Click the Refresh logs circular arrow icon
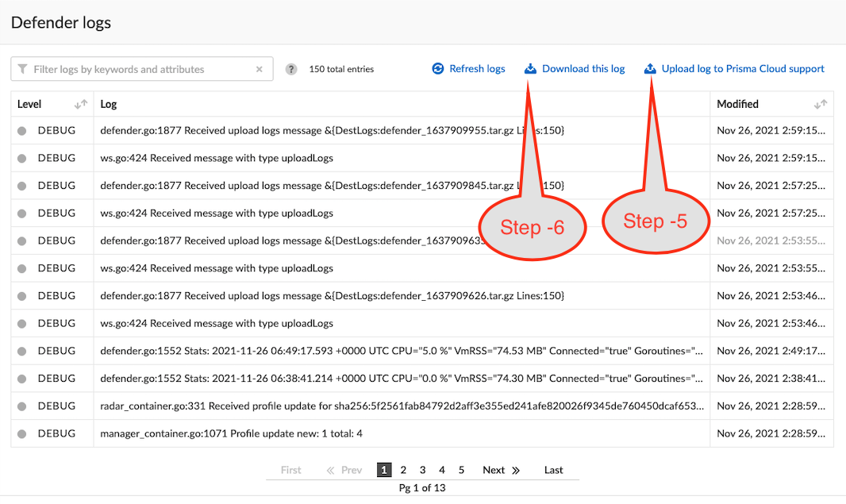This screenshot has height=504, width=846. 438,68
